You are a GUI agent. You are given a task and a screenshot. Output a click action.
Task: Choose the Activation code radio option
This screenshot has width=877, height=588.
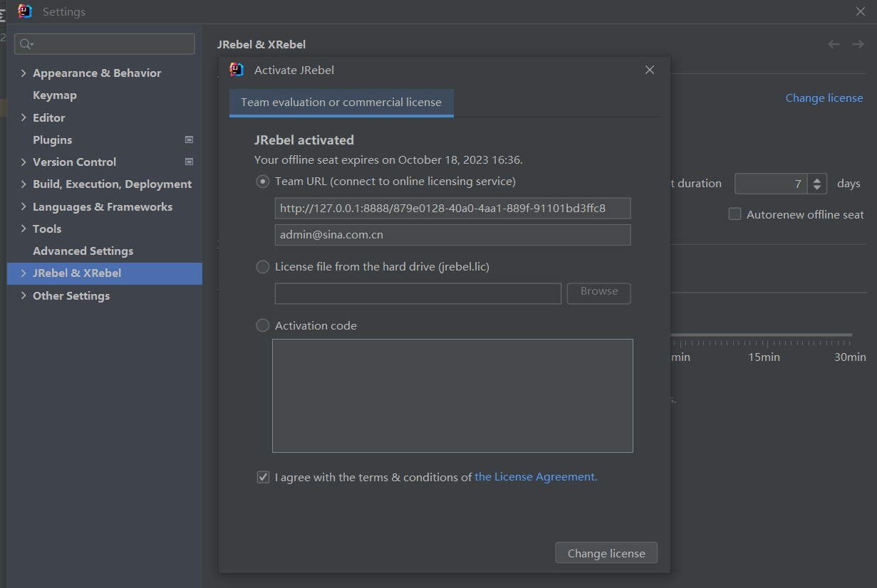[262, 325]
